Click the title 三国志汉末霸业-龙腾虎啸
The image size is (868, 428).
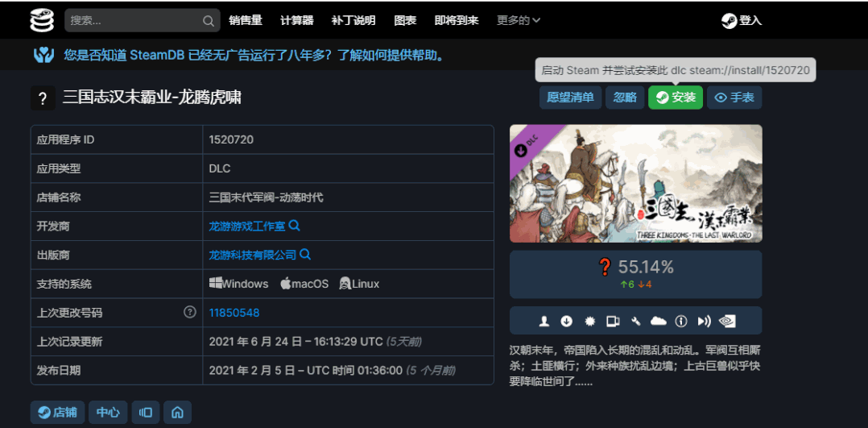coord(151,98)
